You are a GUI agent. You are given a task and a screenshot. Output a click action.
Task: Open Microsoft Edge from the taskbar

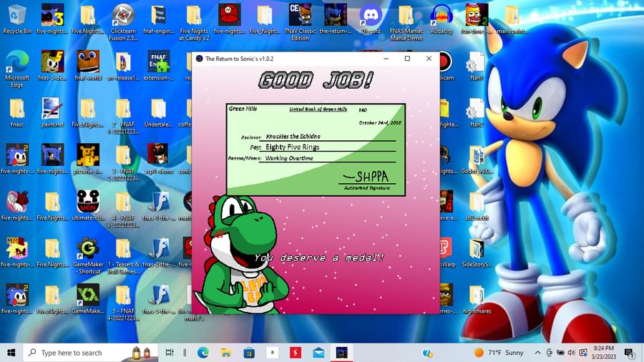coord(203,353)
